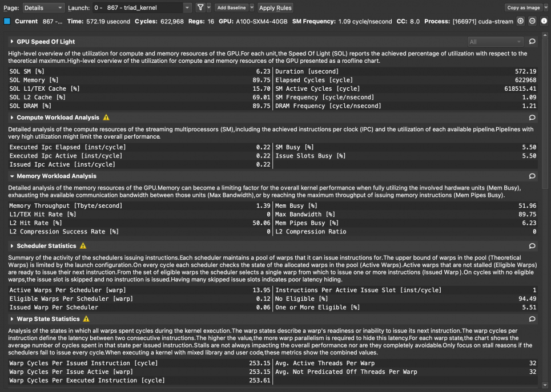
Task: Open the Page dropdown showing Details
Action: click(x=44, y=7)
